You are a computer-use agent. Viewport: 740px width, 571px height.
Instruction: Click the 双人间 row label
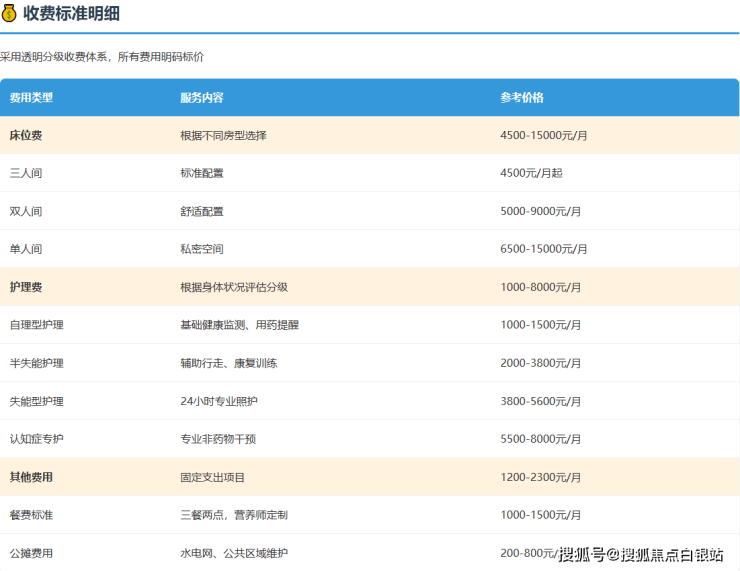click(26, 211)
